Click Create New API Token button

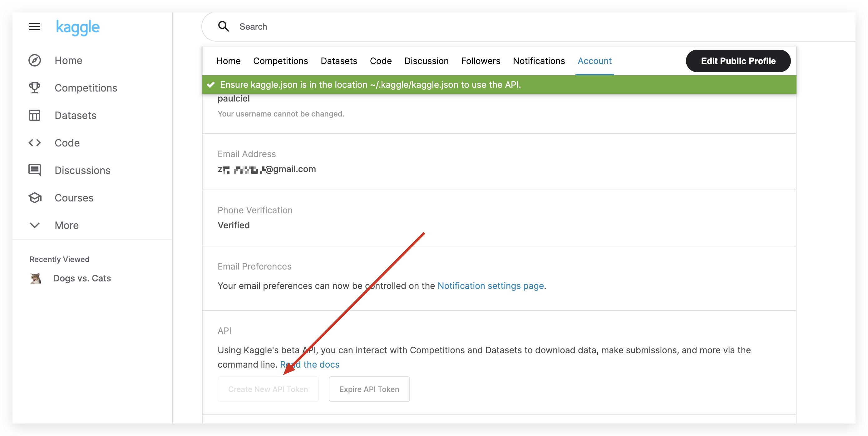pyautogui.click(x=268, y=389)
